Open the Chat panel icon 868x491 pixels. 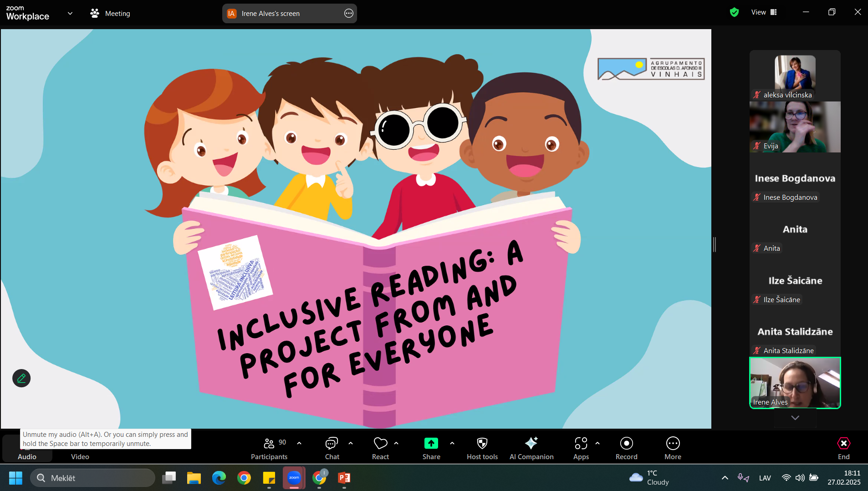point(332,443)
